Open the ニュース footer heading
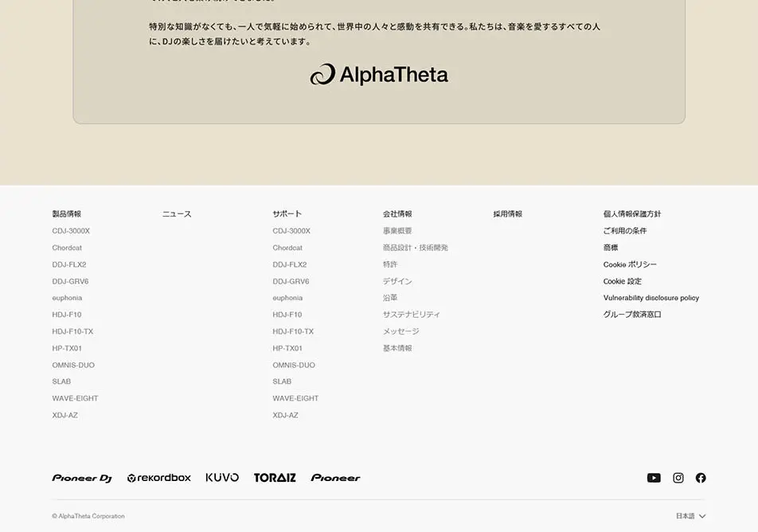Image resolution: width=758 pixels, height=532 pixels. [x=177, y=213]
